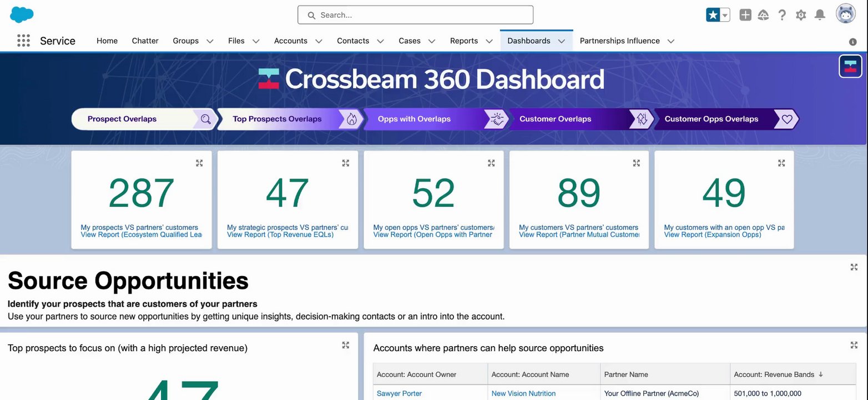Screen dimensions: 868x400
Task: Open View Report (Expansion Opps) link
Action: tap(713, 234)
